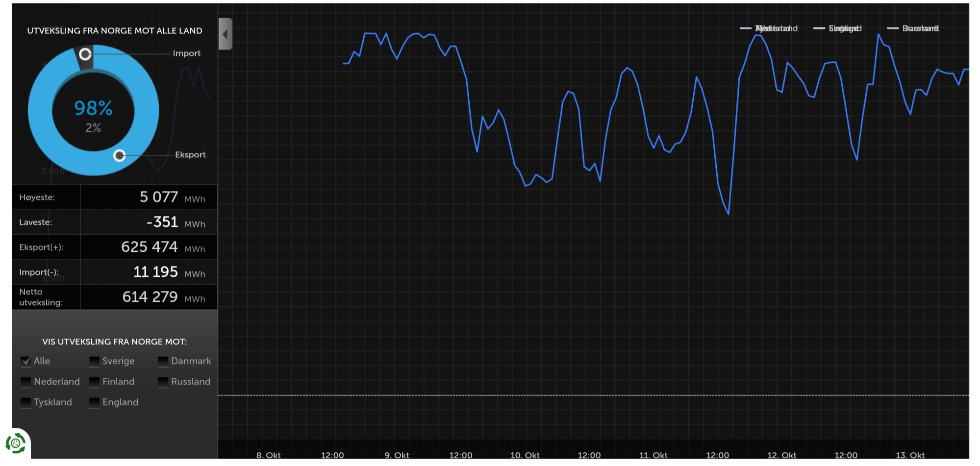980x466 pixels.
Task: Collapse the side panel with the arrow tab
Action: pos(225,34)
